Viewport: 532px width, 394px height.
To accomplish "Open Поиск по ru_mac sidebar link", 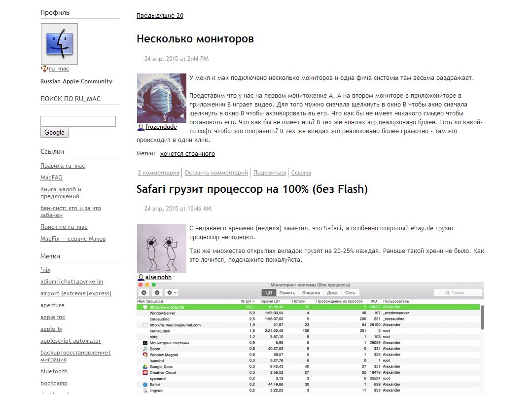I will pyautogui.click(x=64, y=227).
